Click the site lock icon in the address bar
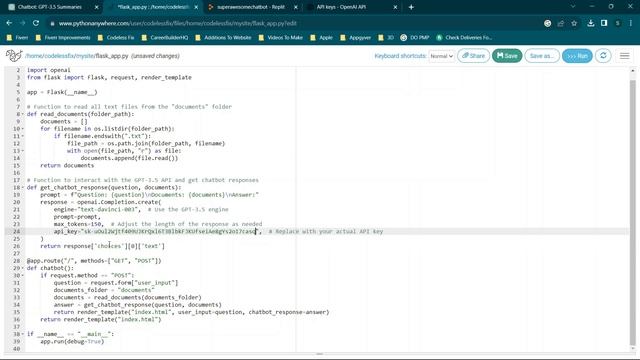Viewport: 640px width, 360px height. (x=52, y=24)
